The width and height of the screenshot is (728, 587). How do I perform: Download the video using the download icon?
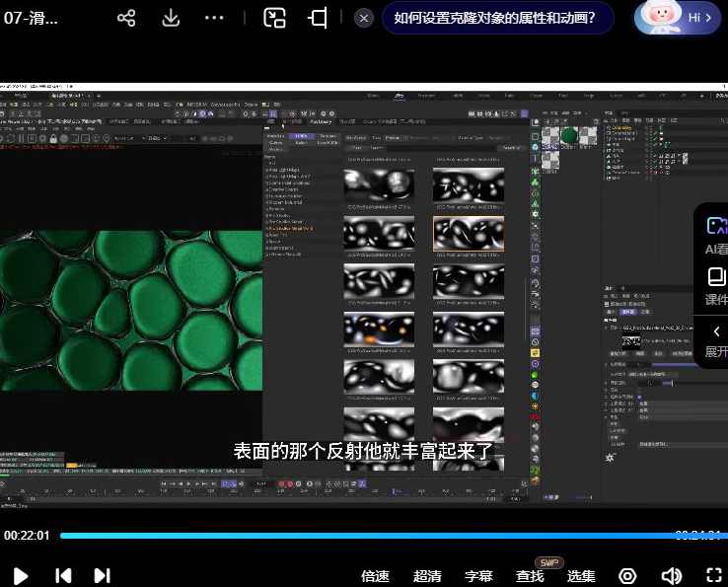point(171,18)
